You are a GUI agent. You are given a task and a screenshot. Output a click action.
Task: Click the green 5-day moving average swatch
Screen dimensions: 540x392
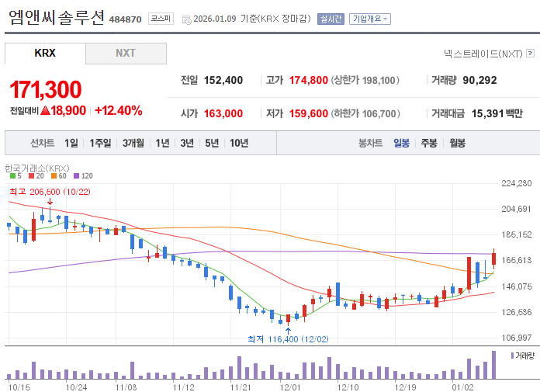click(12, 176)
